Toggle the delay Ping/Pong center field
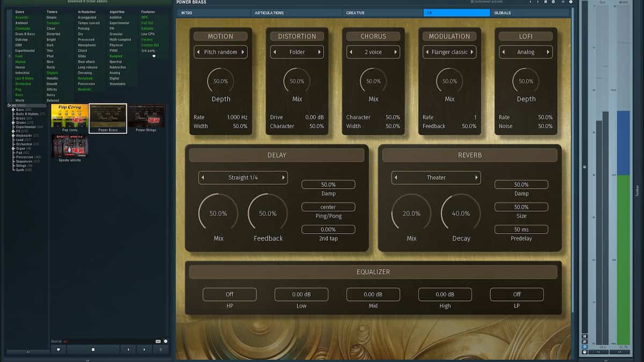 [x=328, y=207]
